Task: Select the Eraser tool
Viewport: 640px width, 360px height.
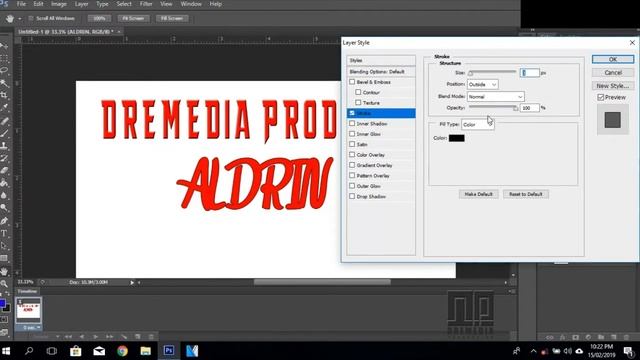Action: click(4, 170)
